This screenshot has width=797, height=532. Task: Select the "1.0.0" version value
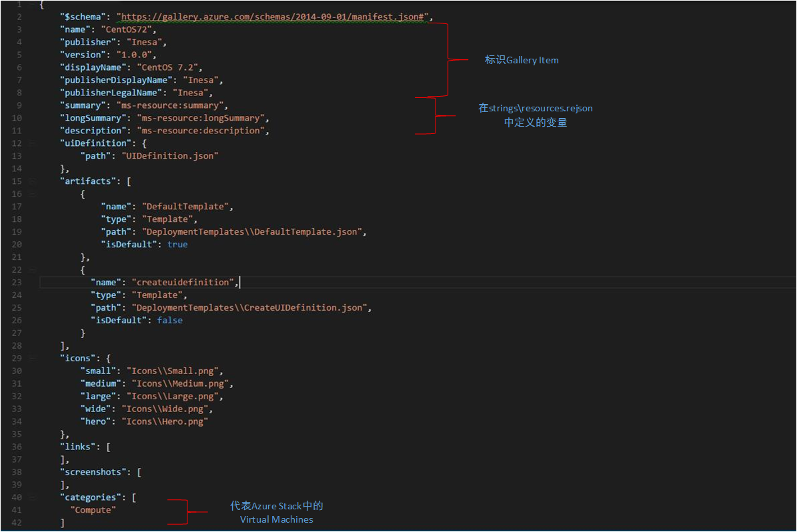pos(134,55)
